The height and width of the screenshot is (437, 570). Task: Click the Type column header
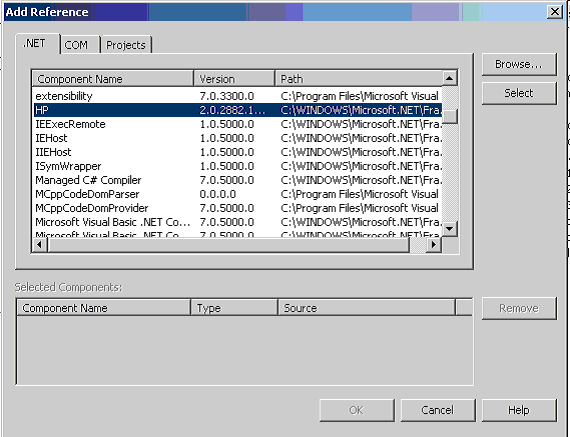pyautogui.click(x=234, y=308)
